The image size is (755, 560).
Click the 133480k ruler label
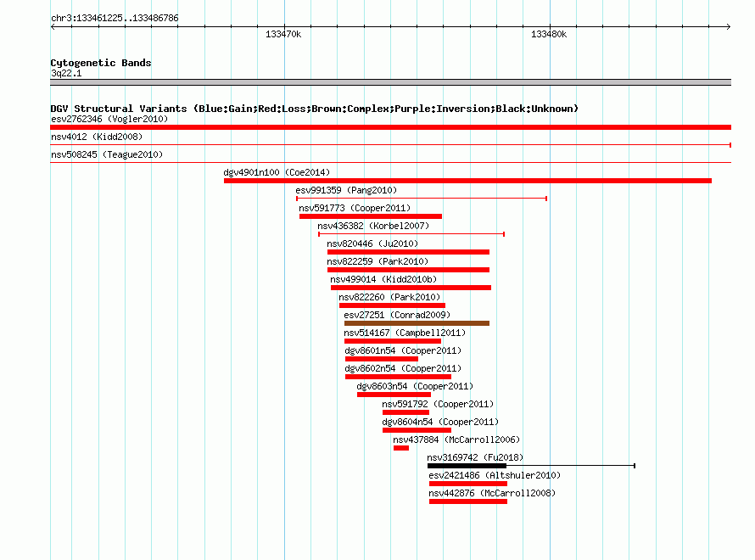pos(549,34)
